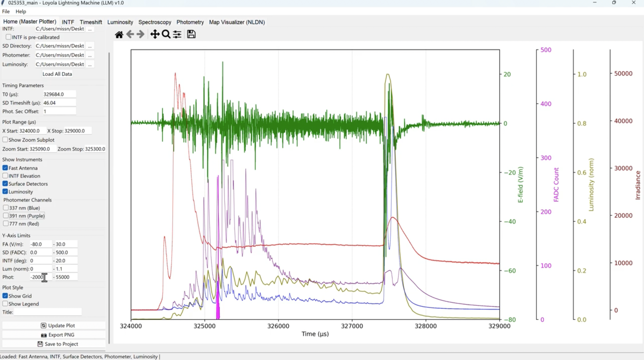Click the T0 (µs) input field
The width and height of the screenshot is (644, 360).
point(59,94)
